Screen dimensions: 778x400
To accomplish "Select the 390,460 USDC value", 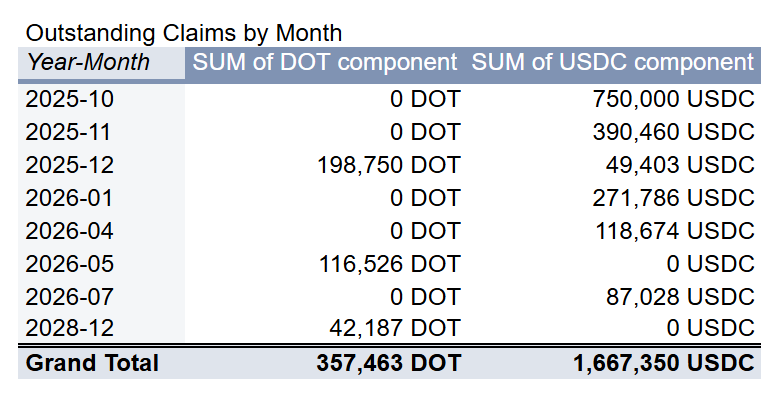I will pos(670,132).
